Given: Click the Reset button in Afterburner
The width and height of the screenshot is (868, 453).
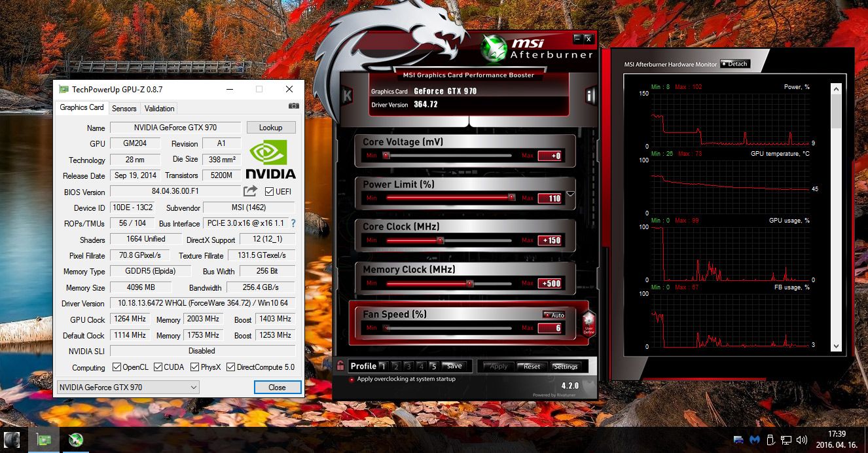Looking at the screenshot, I should point(532,367).
